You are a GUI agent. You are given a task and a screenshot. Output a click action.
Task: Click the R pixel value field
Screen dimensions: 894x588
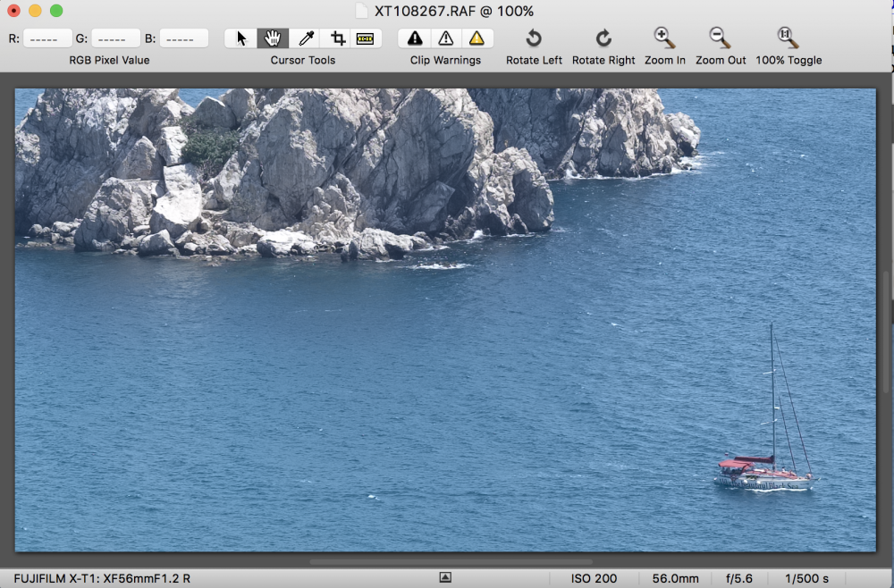click(x=48, y=38)
